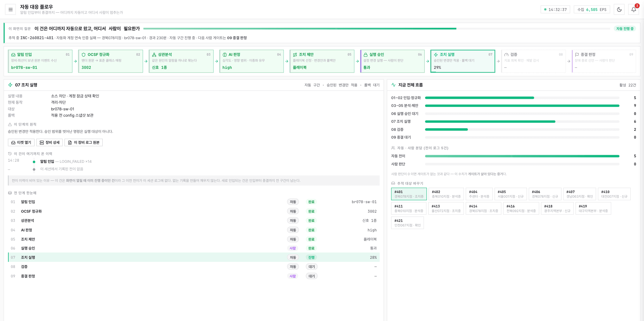Click the 07 조치 실행 flow bar
This screenshot has height=321, width=644.
point(522,122)
